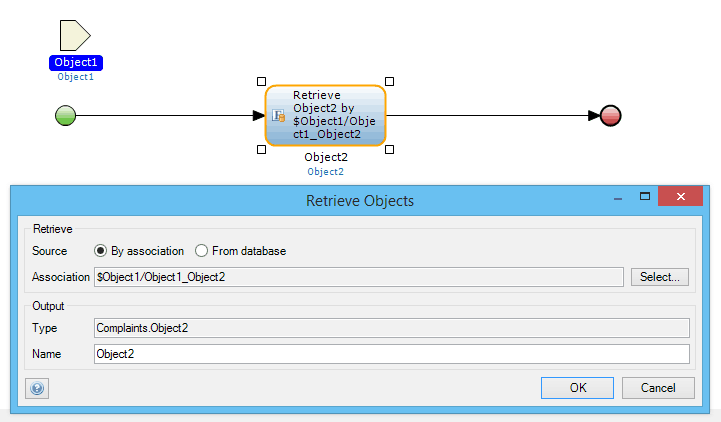Screen dimensions: 721x422
Task: Click the blue Object1 type text
Action: (75, 77)
